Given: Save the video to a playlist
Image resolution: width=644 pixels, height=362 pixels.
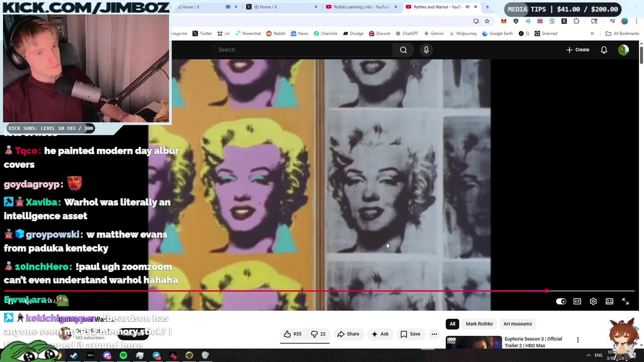Looking at the screenshot, I should point(410,334).
